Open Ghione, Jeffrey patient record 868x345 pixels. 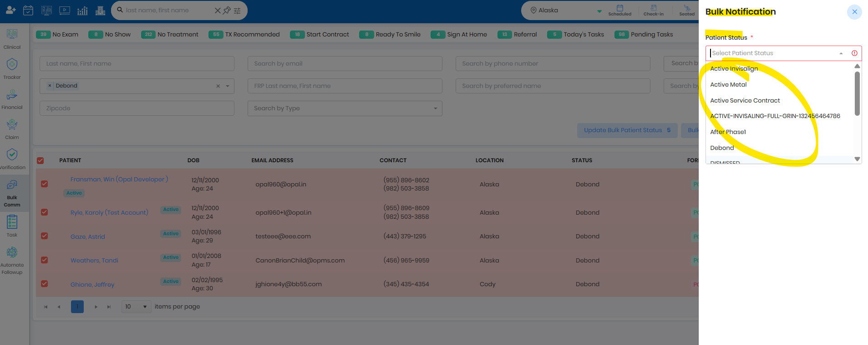[x=92, y=284]
